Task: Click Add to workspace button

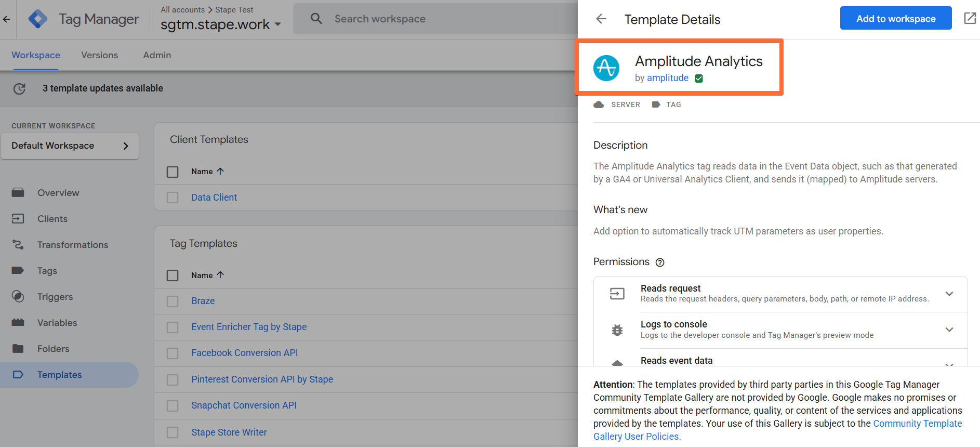Action: click(x=896, y=18)
